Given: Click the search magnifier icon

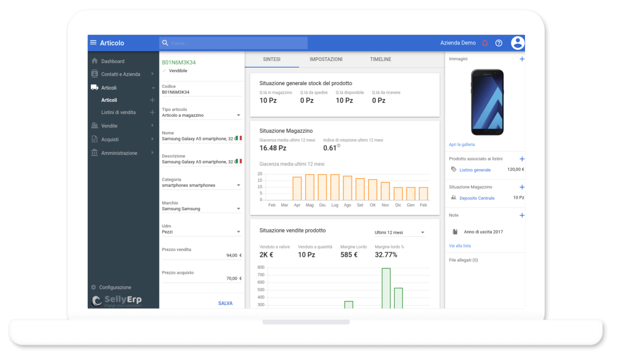Looking at the screenshot, I should coord(165,43).
